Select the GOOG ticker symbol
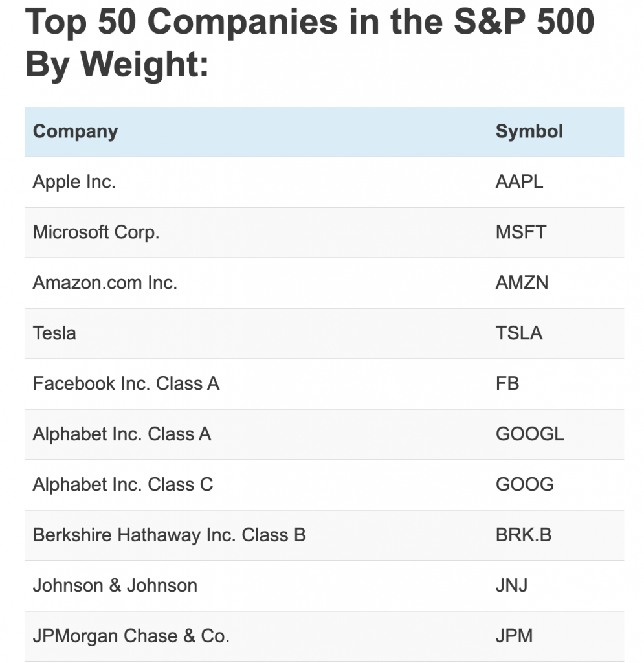Viewport: 644px width, 663px height. [x=524, y=485]
